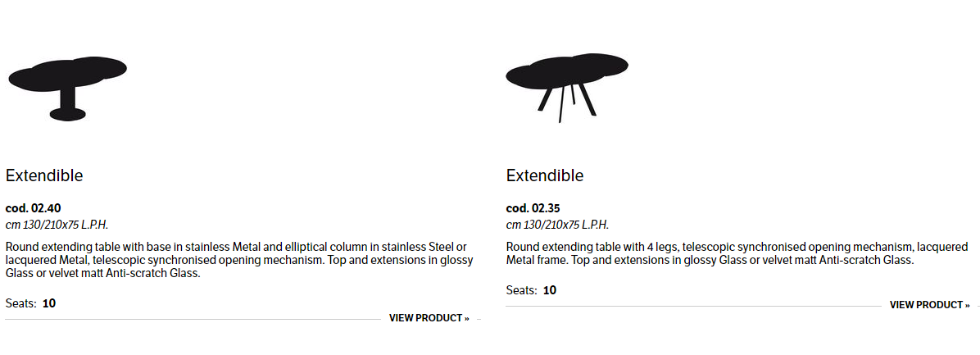The width and height of the screenshot is (980, 355).
Task: Click the Seats label for cod. 02.40
Action: pos(20,303)
